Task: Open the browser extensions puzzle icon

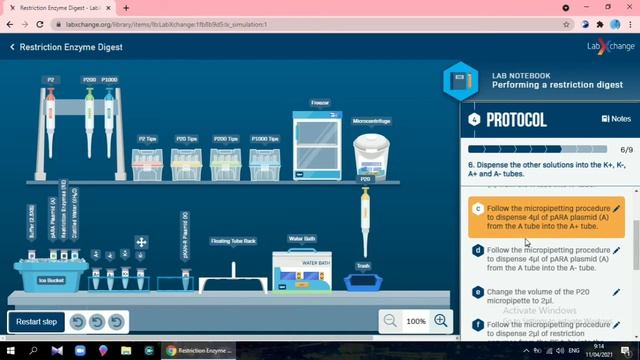Action: point(600,24)
